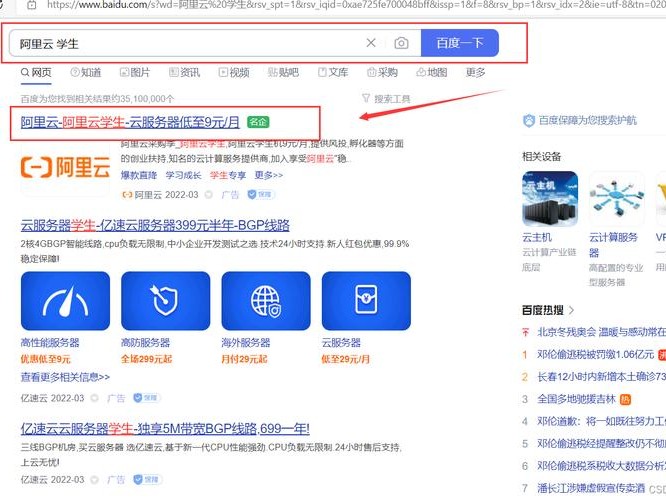The image size is (666, 500).
Task: Click the 保障 badge beside 亿速云 2022-03 under 查看更多相关信息
Action: coord(147,398)
